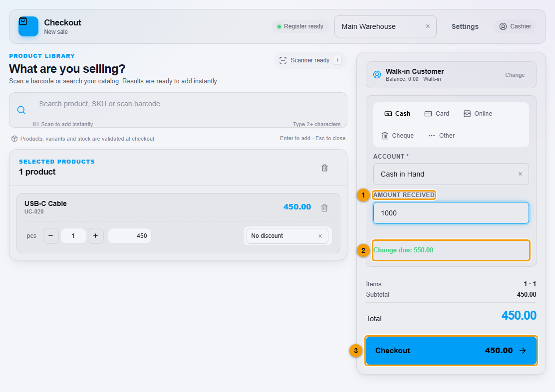Click the 1 product heading
Screen dimensions: 555x392
click(x=37, y=172)
